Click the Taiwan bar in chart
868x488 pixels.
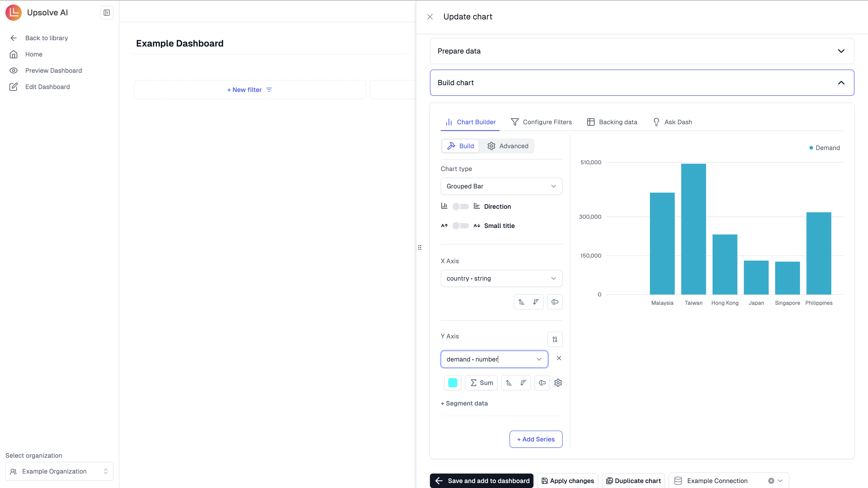click(693, 229)
